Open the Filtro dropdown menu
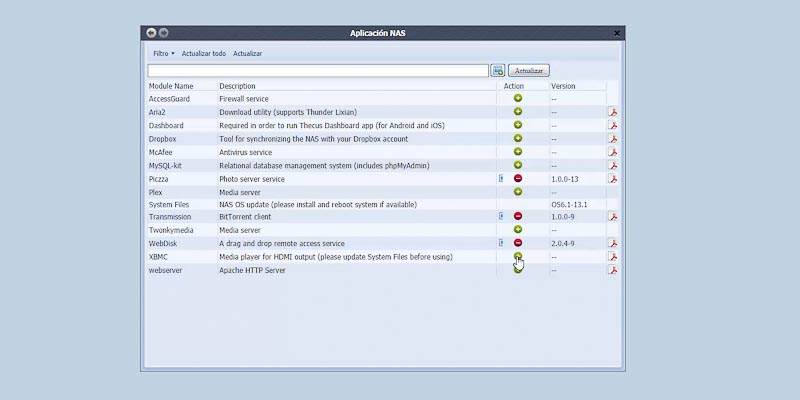This screenshot has height=400, width=800. 163,53
